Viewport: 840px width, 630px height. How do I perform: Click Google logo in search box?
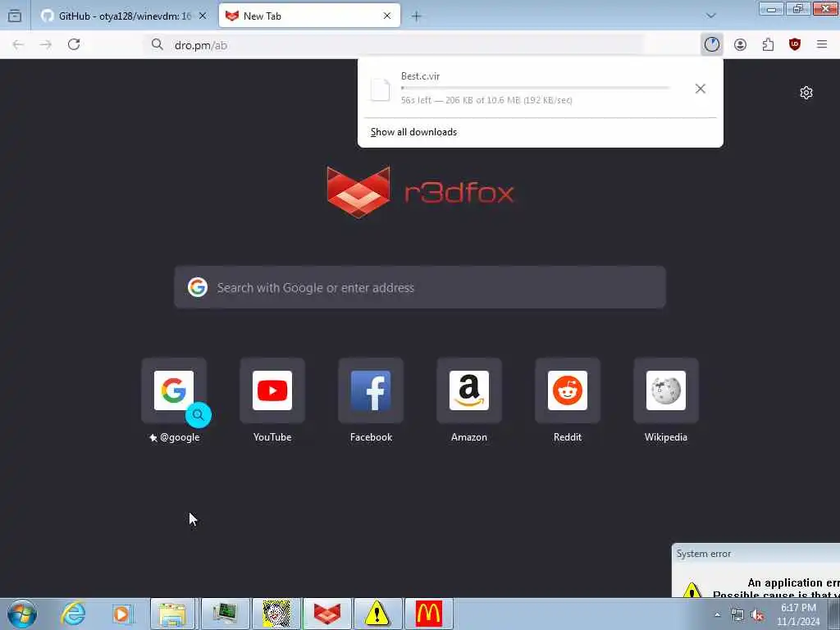198,288
